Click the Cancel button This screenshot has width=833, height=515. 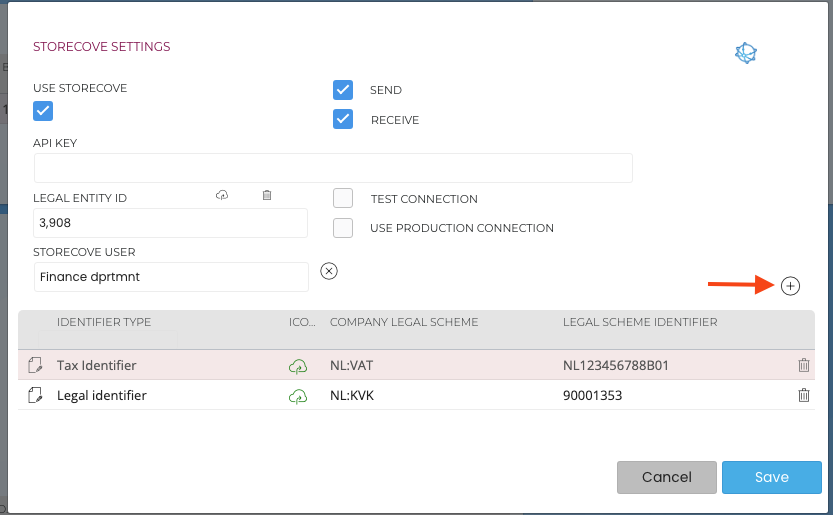tap(666, 477)
